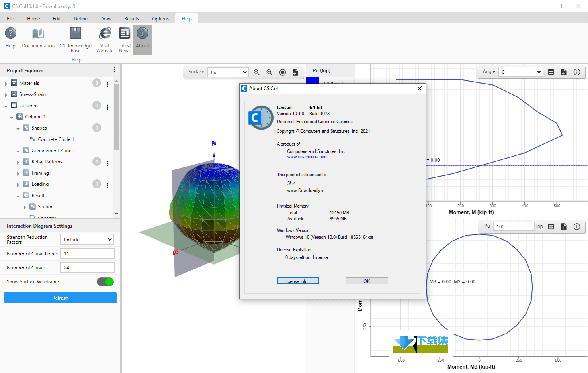This screenshot has width=588, height=373.
Task: Collapse the Column 1 node
Action: 12,117
